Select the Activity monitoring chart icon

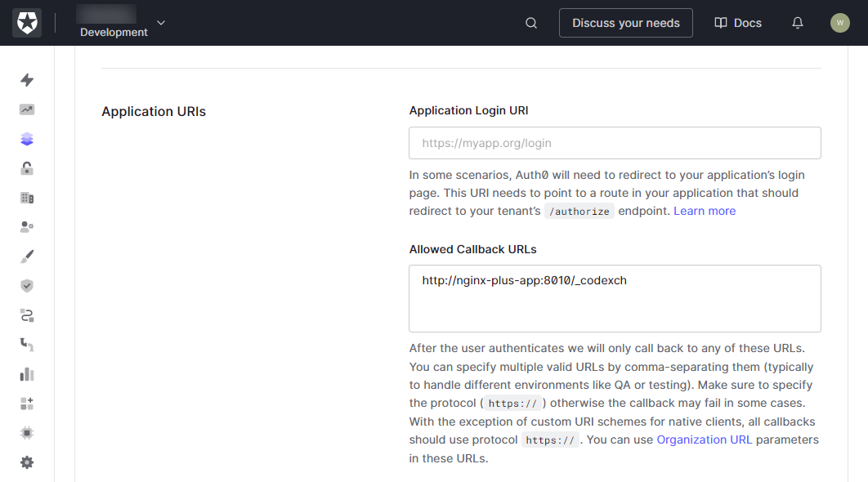[27, 109]
